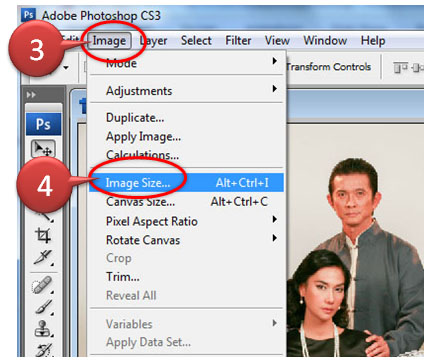Choose Apply Image... menu entry
This screenshot has width=424, height=361.
click(186, 136)
